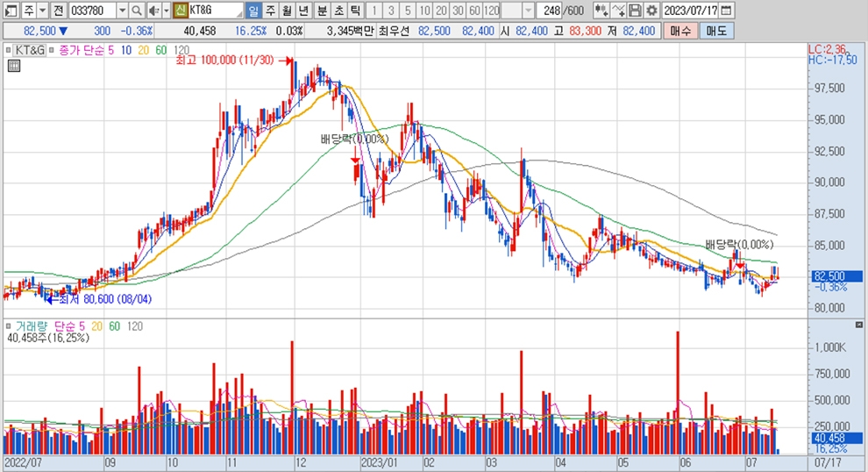Image resolution: width=868 pixels, height=472 pixels.
Task: Select the 3 interval button
Action: point(391,10)
